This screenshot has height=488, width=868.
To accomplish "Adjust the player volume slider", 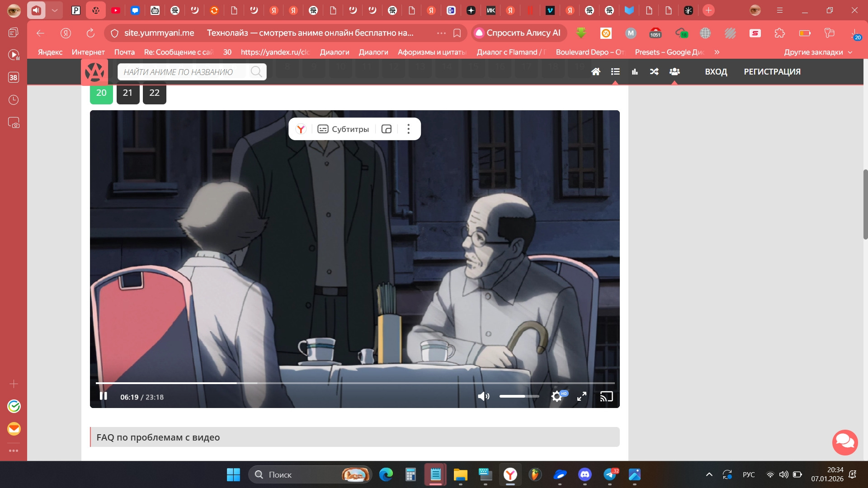I will point(519,396).
